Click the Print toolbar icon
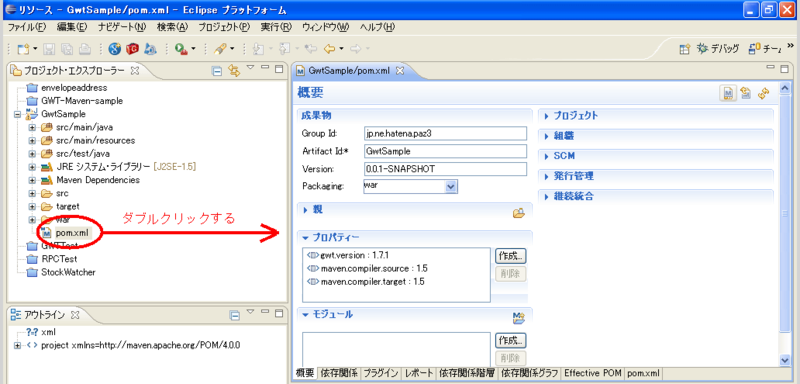Viewport: 800px width, 384px height. pyautogui.click(x=85, y=49)
